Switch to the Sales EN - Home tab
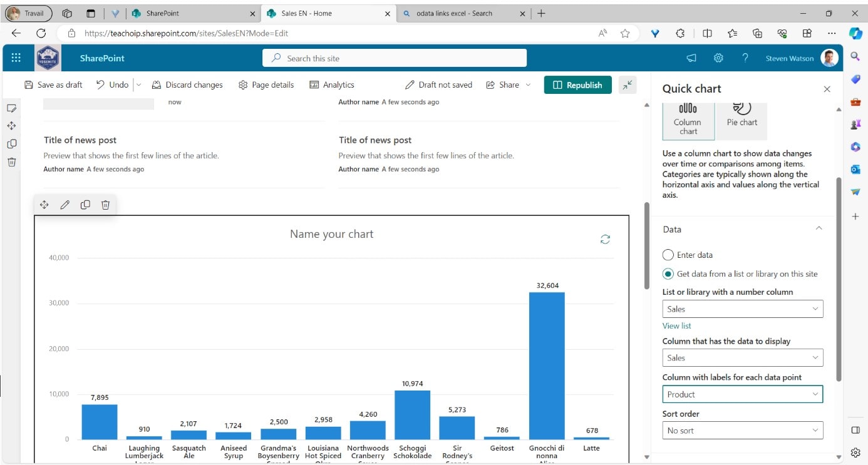The width and height of the screenshot is (868, 465). pyautogui.click(x=329, y=13)
